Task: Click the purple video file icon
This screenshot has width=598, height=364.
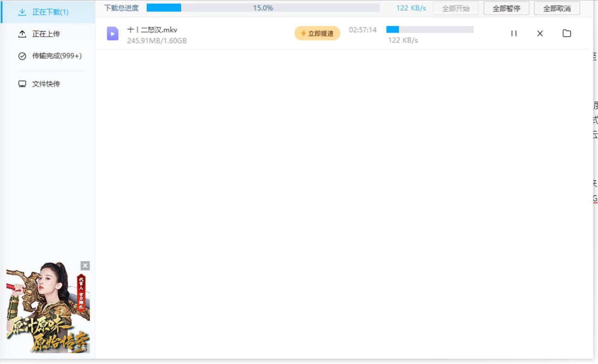Action: click(x=113, y=34)
